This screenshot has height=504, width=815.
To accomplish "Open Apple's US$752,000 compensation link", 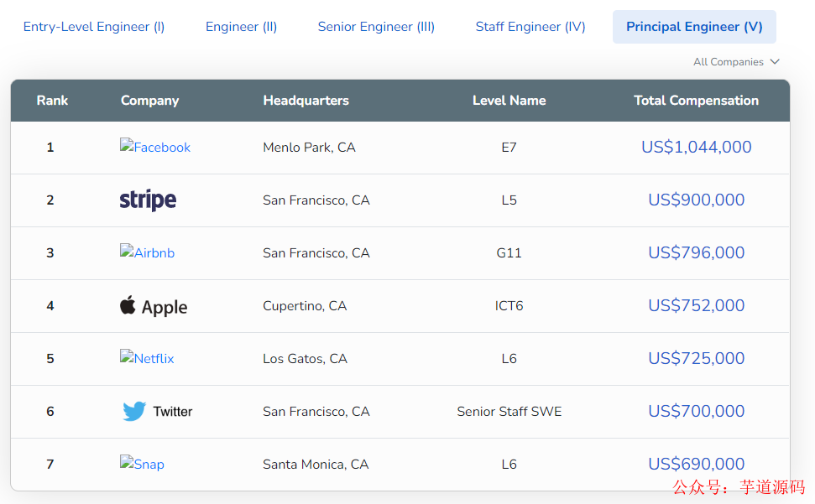I will 696,305.
